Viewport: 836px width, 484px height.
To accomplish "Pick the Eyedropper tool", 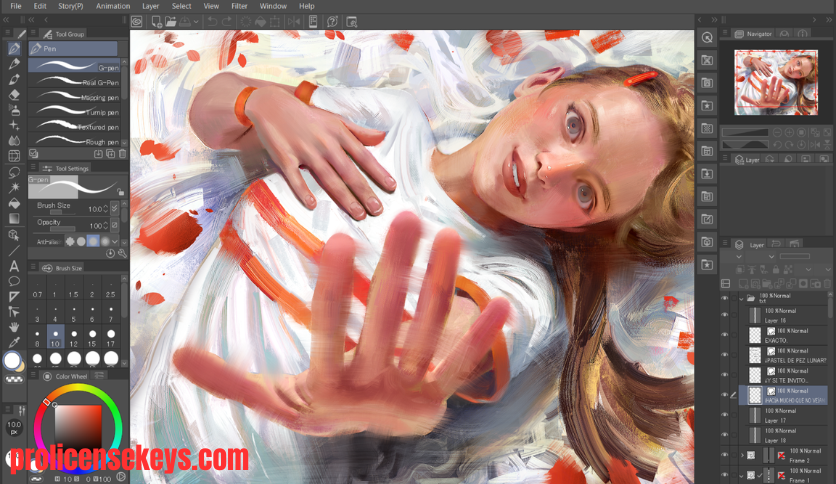I will tap(14, 342).
